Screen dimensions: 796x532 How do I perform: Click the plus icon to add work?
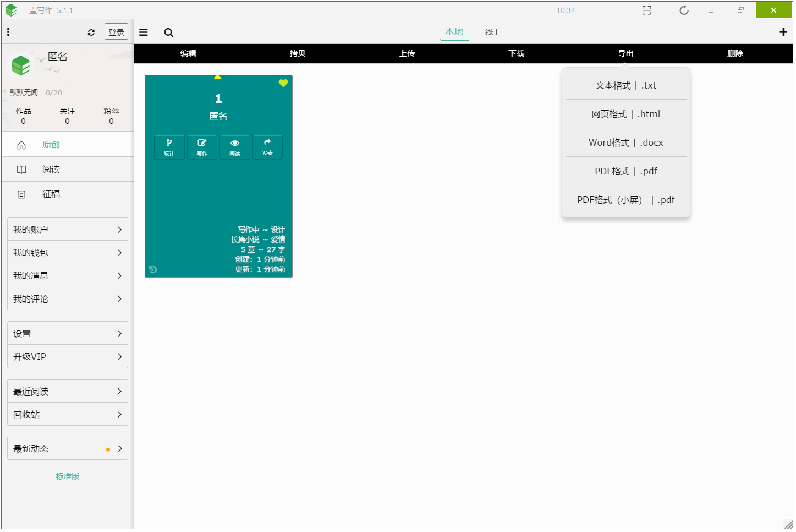(x=783, y=32)
